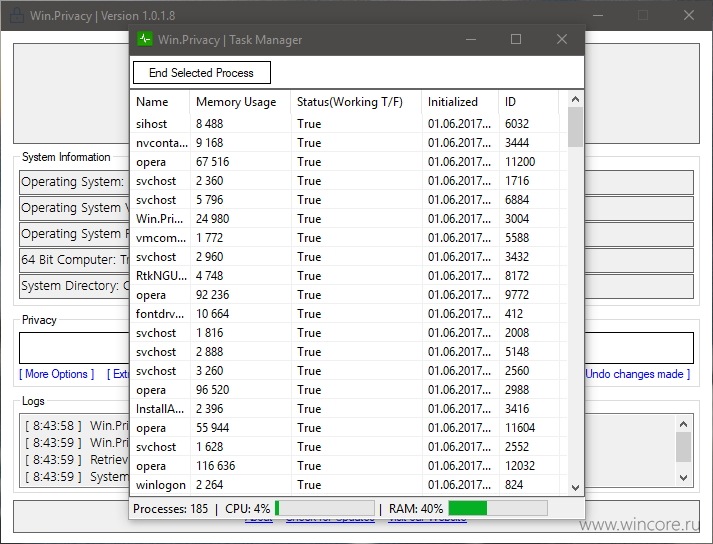The width and height of the screenshot is (713, 544).
Task: Select the nvconta... process row
Action: tap(349, 143)
